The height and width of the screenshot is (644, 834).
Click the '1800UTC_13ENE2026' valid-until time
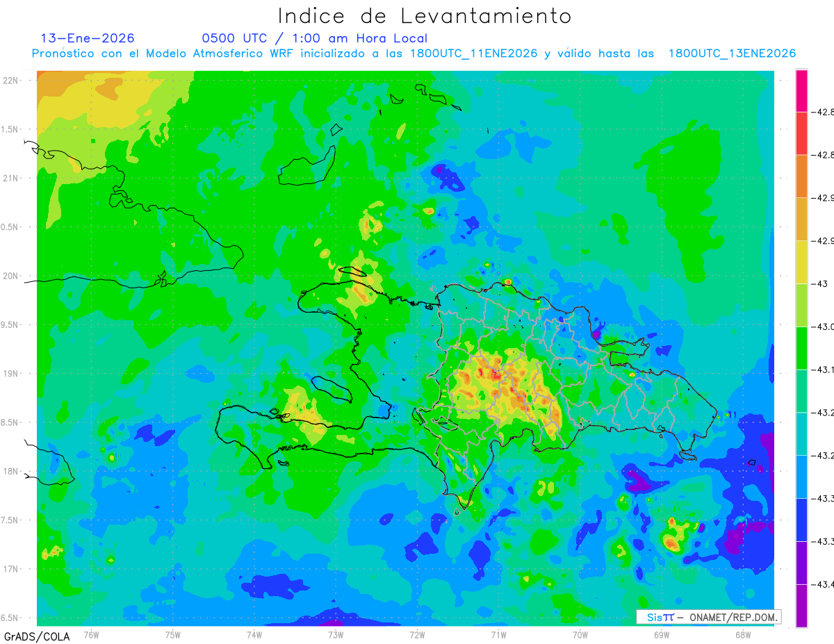point(732,53)
